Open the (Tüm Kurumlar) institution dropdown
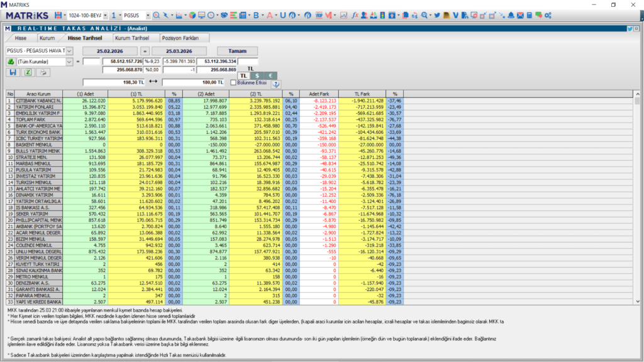Image resolution: width=644 pixels, height=362 pixels. coord(69,62)
